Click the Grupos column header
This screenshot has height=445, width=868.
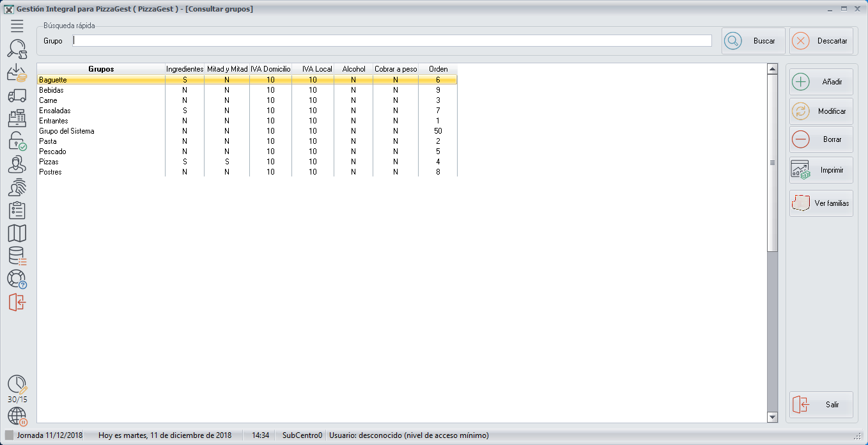(x=101, y=69)
